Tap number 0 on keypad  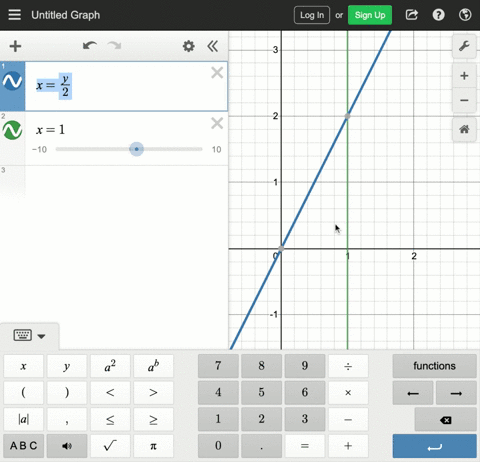point(218,446)
